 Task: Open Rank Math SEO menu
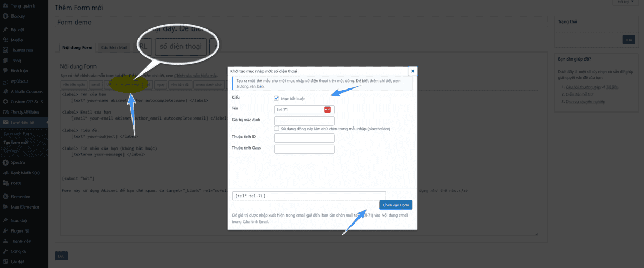pos(25,173)
